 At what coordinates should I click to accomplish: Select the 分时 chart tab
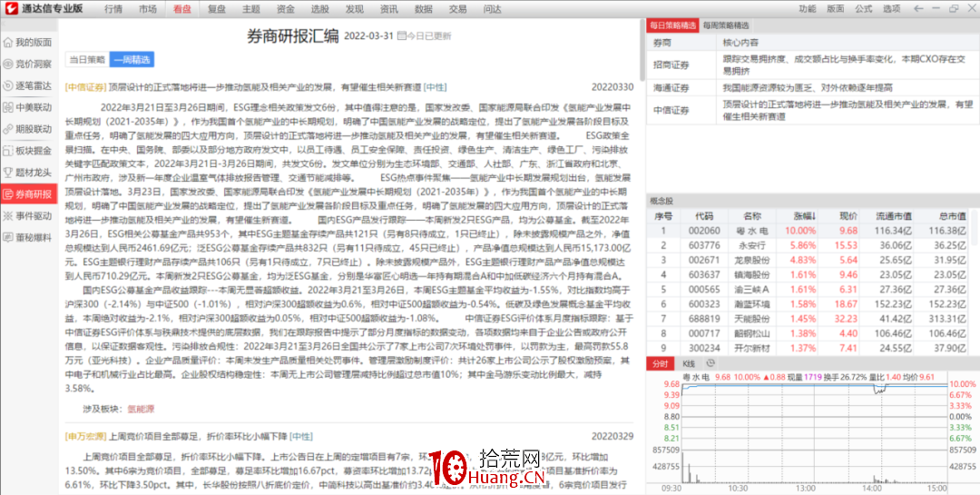660,363
